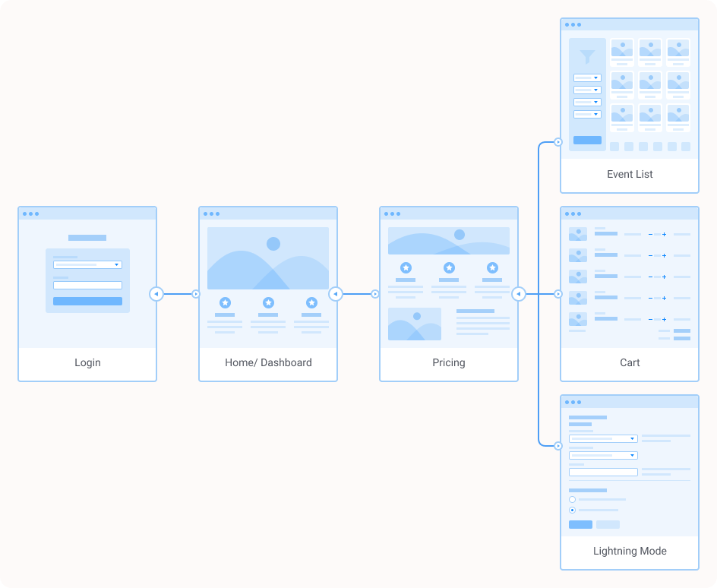The width and height of the screenshot is (717, 588).
Task: Open the bottom filter dropdown in Event List
Action: click(586, 114)
